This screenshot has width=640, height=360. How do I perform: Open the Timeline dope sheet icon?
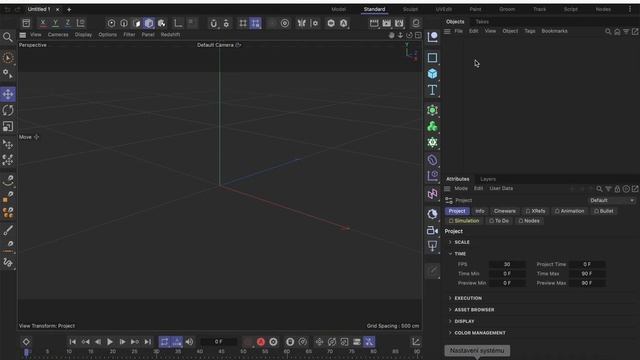[416, 342]
